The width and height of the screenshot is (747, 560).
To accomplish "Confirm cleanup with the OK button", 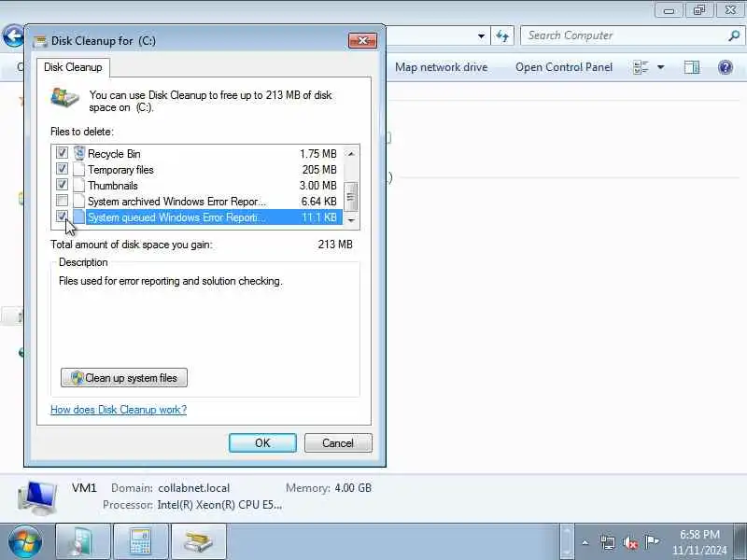I will click(262, 442).
